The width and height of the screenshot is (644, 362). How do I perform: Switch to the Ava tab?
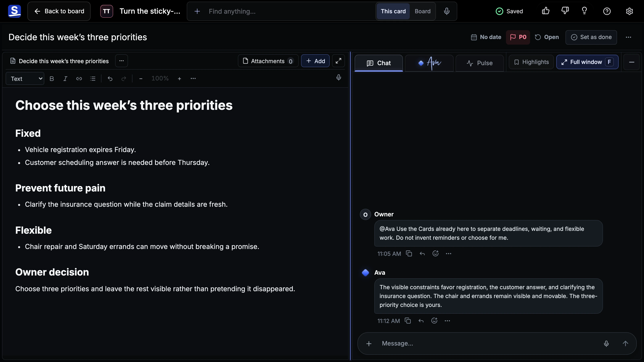click(x=429, y=63)
